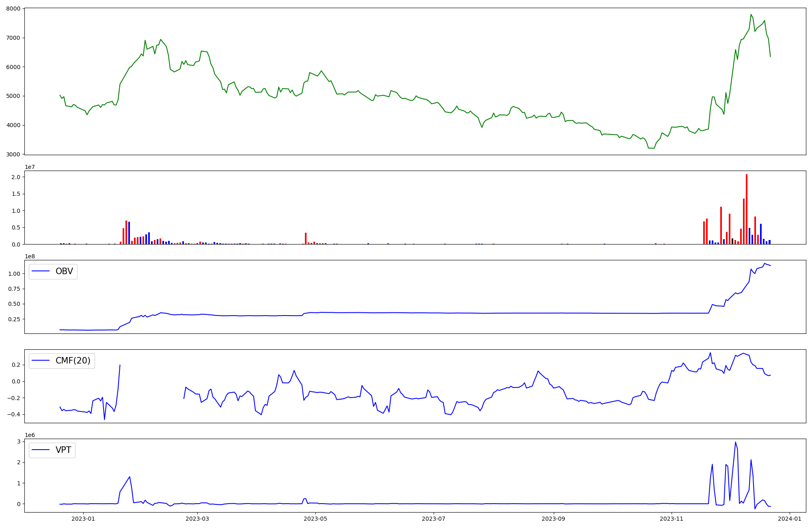Click the 2.0 tick on volume axis
The height and width of the screenshot is (528, 812).
pos(16,177)
